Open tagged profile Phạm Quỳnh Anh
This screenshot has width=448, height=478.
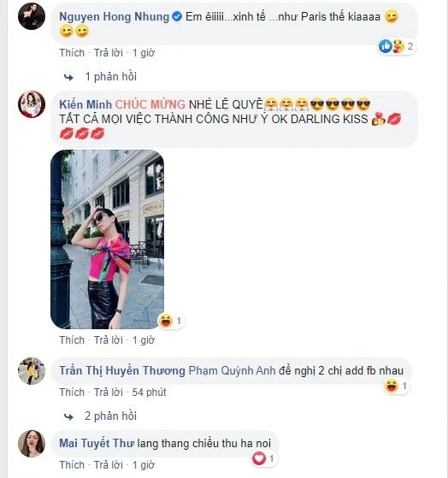tap(233, 371)
